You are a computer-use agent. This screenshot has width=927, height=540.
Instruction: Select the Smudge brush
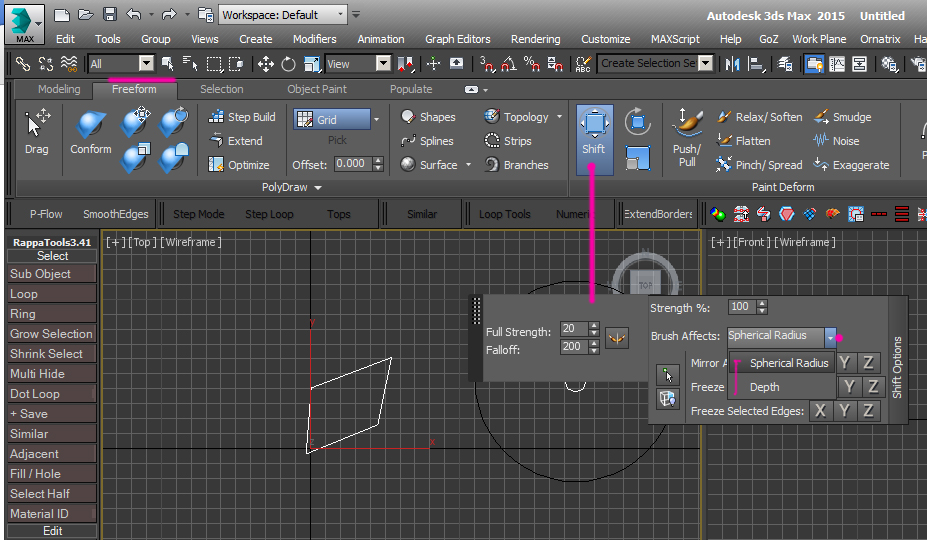coord(842,117)
